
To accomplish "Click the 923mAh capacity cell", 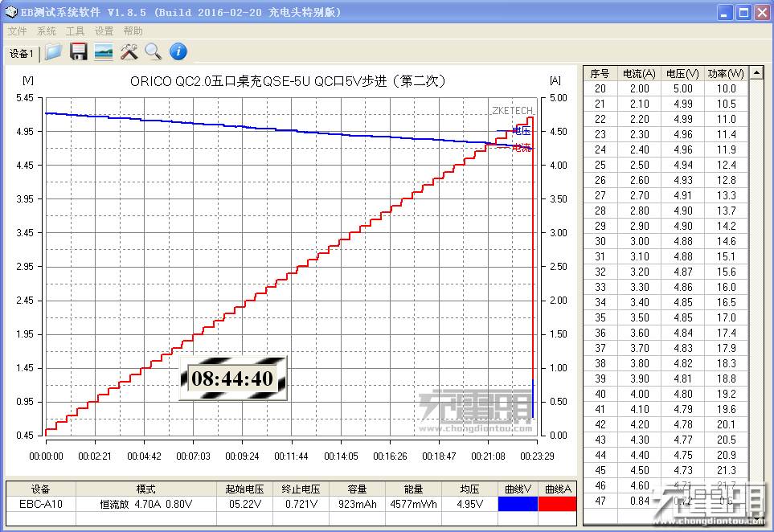I will [x=358, y=504].
